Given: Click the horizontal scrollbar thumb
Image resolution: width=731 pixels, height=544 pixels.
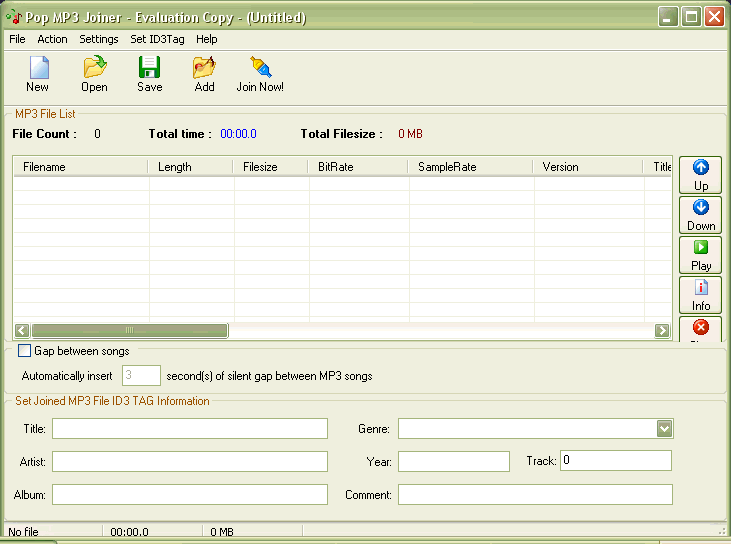Looking at the screenshot, I should coord(130,331).
